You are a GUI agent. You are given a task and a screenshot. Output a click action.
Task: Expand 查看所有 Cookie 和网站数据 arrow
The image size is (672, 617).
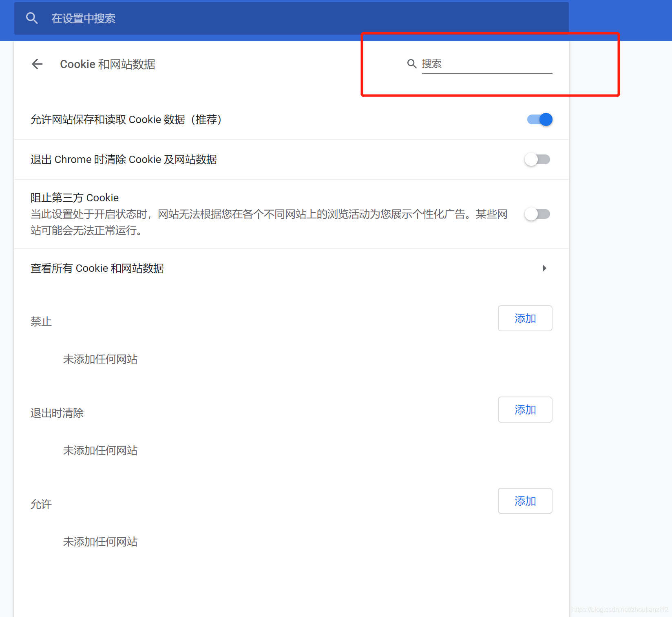(544, 268)
